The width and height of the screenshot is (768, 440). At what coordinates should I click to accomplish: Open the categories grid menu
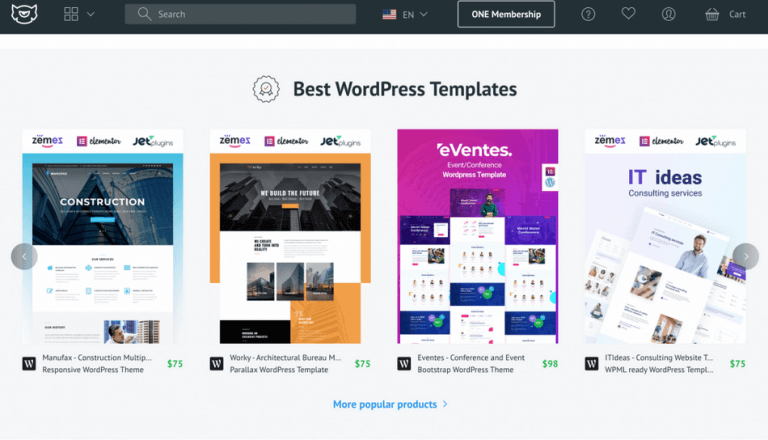pos(79,14)
